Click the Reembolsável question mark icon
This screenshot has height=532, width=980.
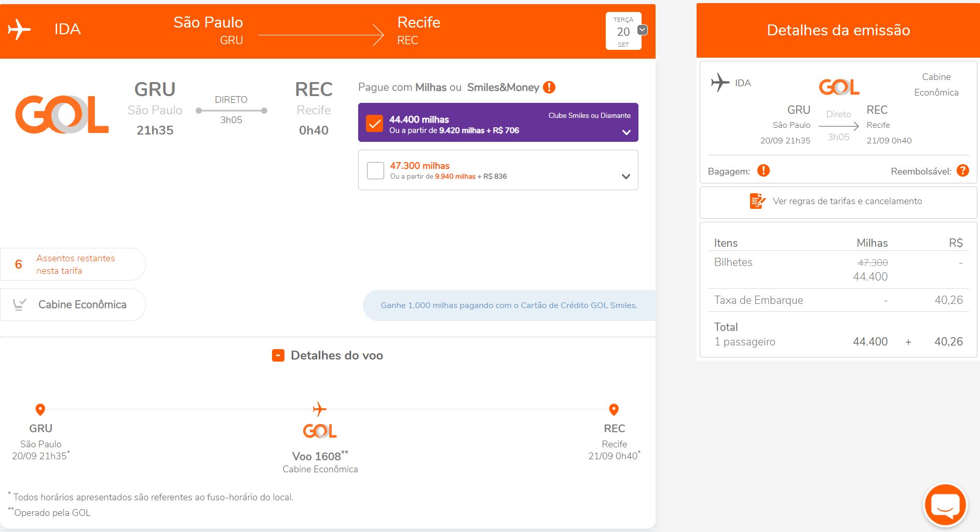tap(963, 170)
